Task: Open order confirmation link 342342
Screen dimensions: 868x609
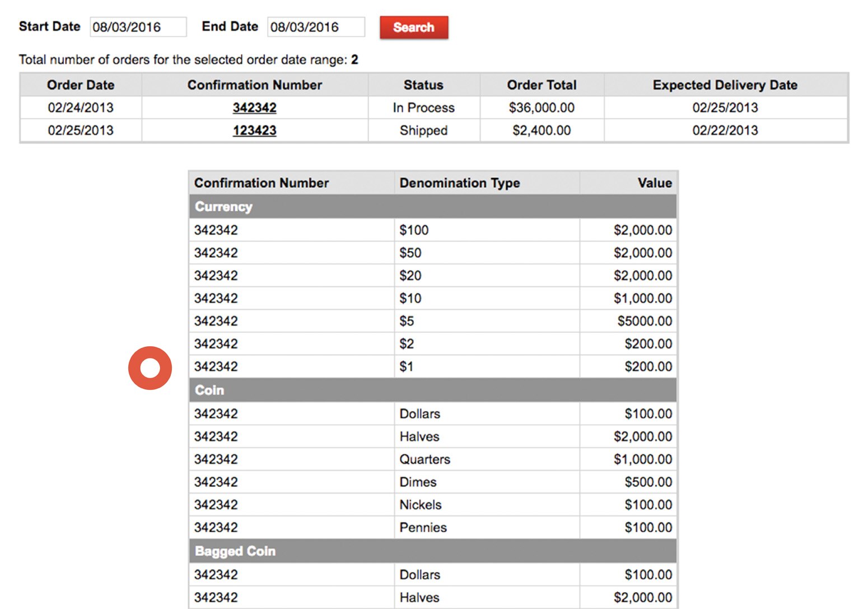Action: pos(255,107)
